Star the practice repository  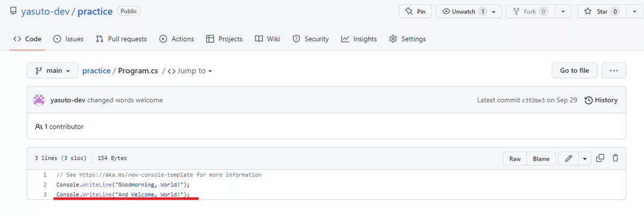pos(596,11)
